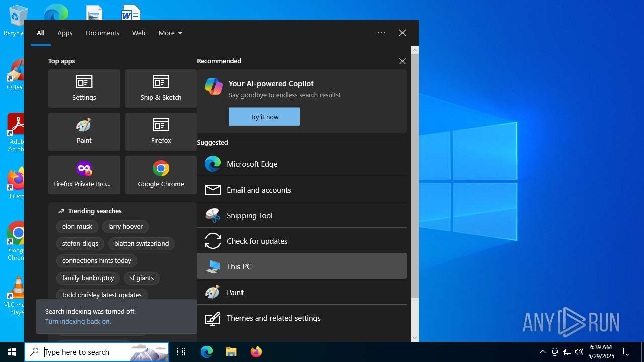Launch Snip & Sketch tile
Image resolution: width=644 pixels, height=362 pixels.
[x=161, y=88]
